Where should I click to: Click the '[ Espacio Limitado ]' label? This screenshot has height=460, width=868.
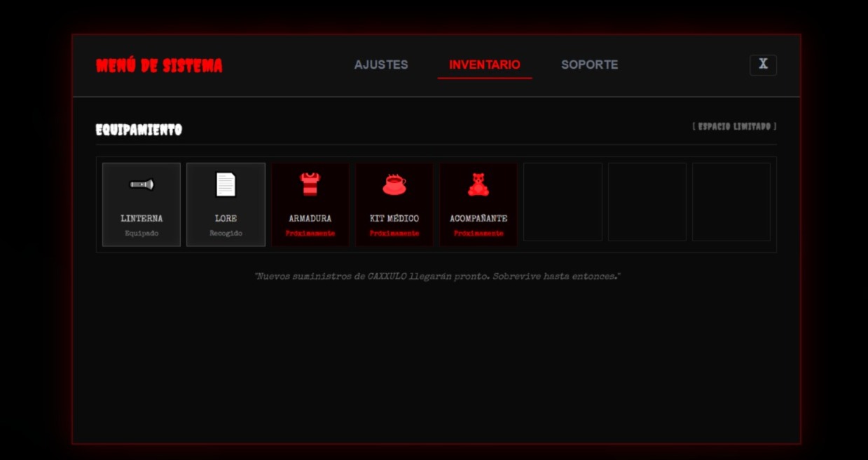tap(734, 126)
